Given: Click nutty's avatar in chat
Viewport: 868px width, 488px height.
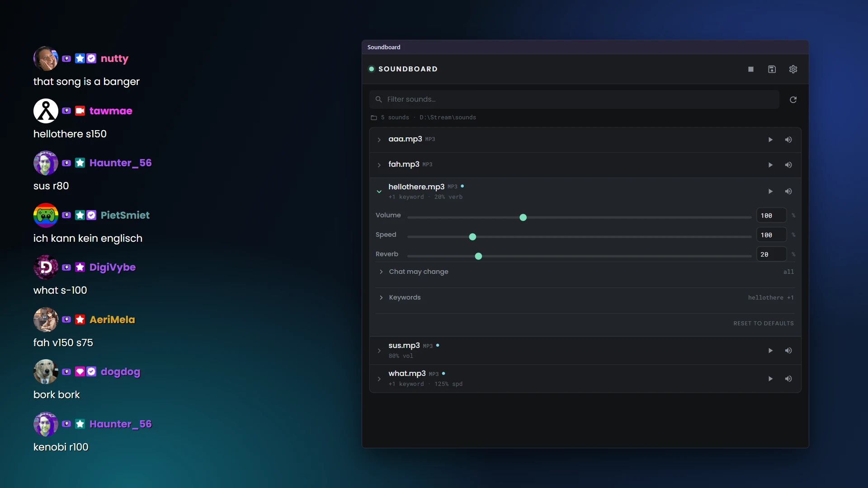Looking at the screenshot, I should pyautogui.click(x=46, y=58).
